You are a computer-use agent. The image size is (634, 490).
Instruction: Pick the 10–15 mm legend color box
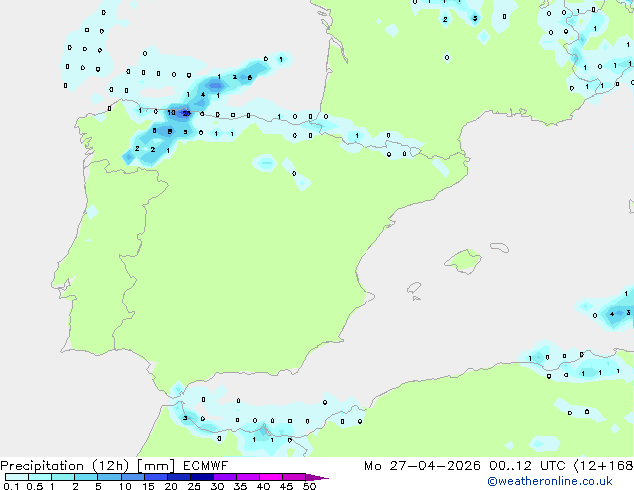pyautogui.click(x=133, y=477)
